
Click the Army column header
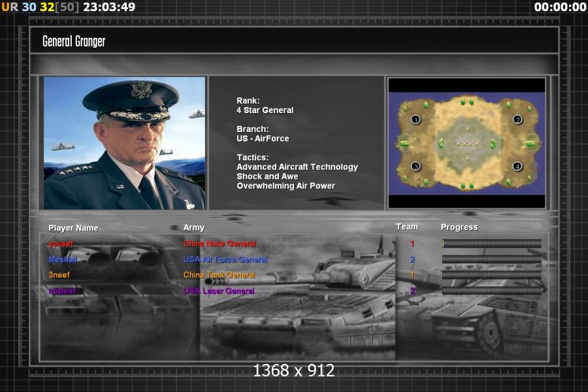[194, 227]
